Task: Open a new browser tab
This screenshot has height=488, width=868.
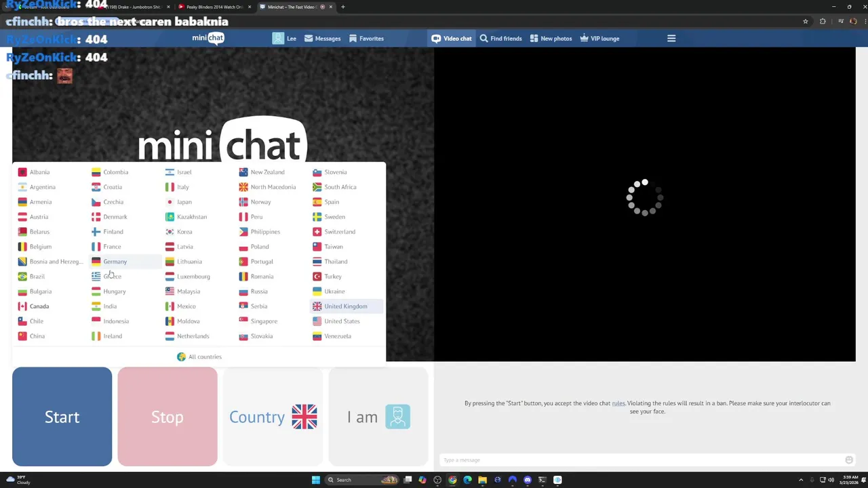Action: (x=343, y=7)
